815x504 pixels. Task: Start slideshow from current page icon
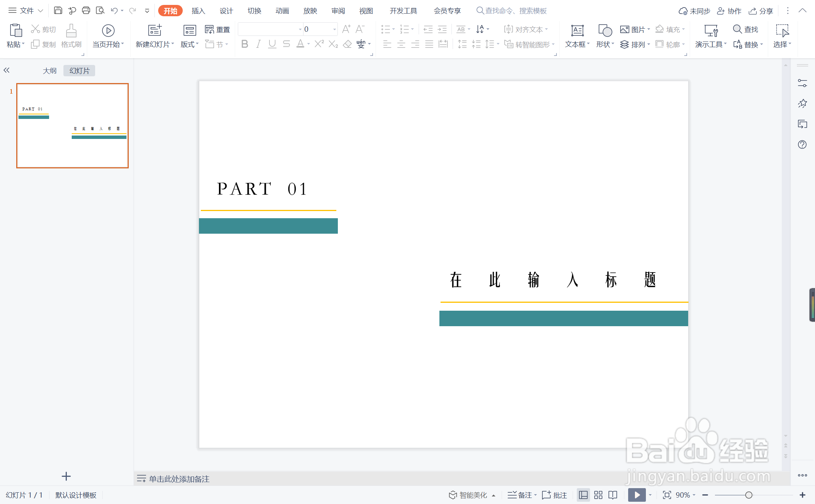(x=108, y=31)
